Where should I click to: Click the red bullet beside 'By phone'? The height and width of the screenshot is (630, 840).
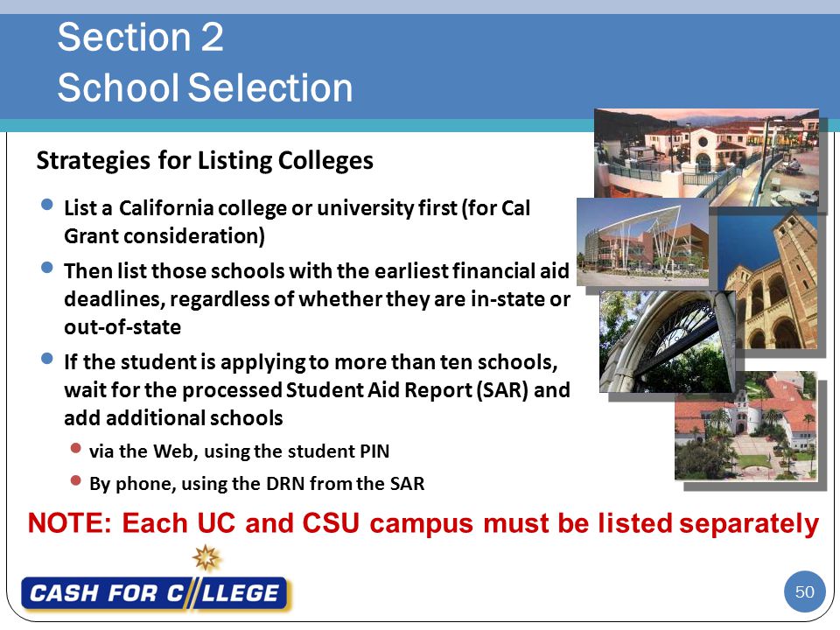click(x=75, y=480)
